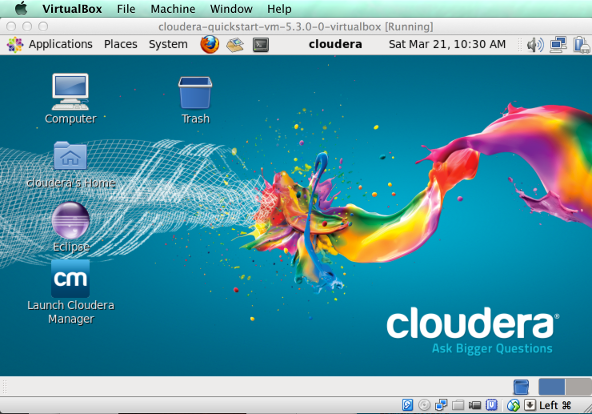Open the VirtualBox Machine menu
The height and width of the screenshot is (414, 592).
173,9
